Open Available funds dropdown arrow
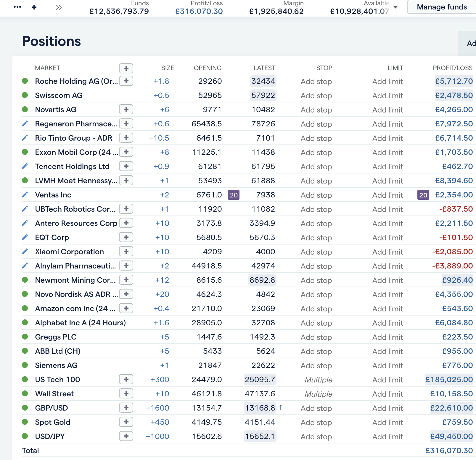The image size is (476, 460). pos(395,7)
